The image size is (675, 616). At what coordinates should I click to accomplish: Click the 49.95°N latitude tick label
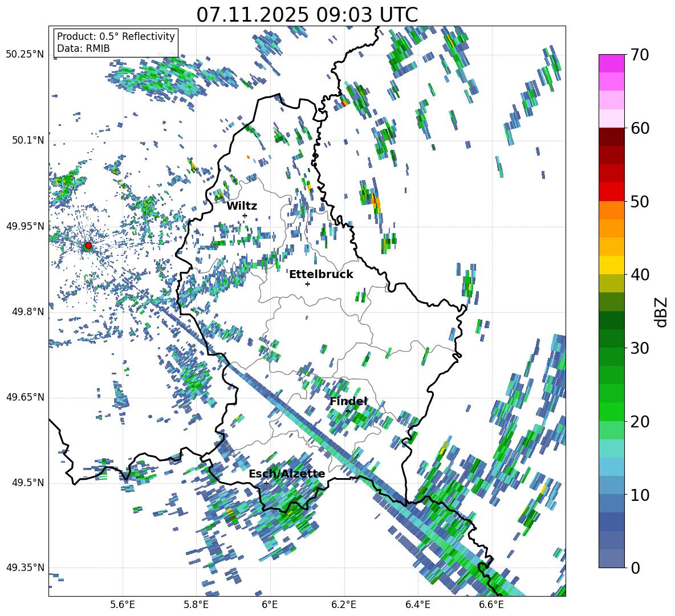[25, 226]
